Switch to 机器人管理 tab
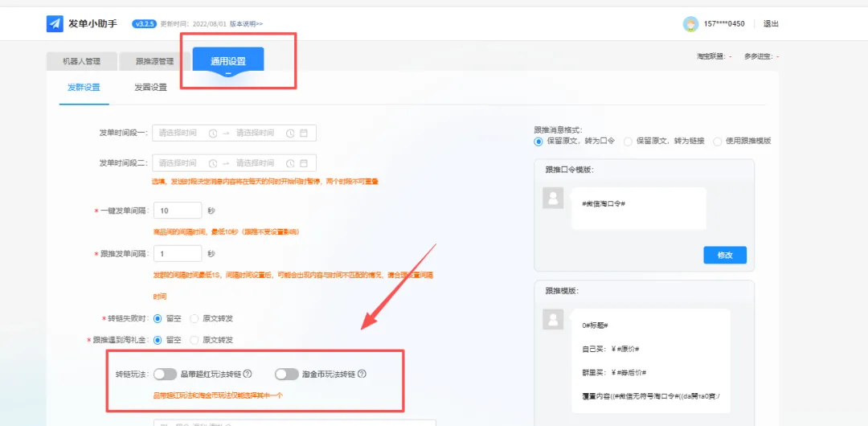 pyautogui.click(x=82, y=62)
